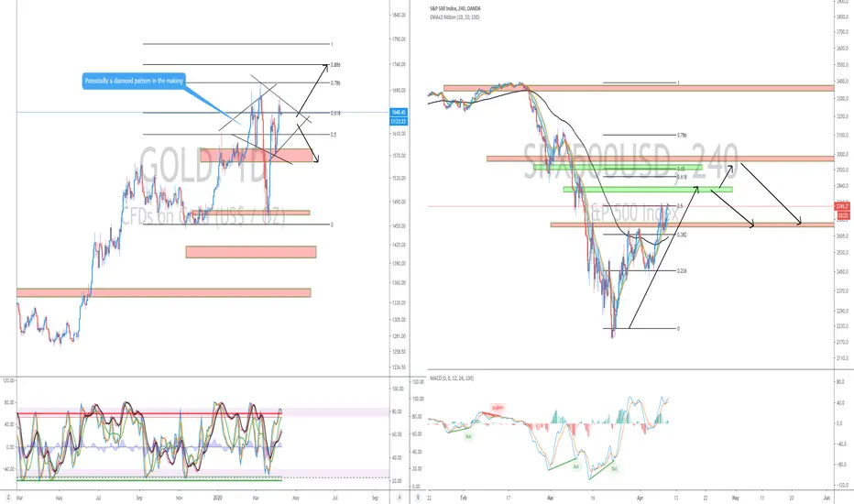Click the 0.382 Fibonacci label on the S&P chart
This screenshot has height=504, width=854.
682,235
